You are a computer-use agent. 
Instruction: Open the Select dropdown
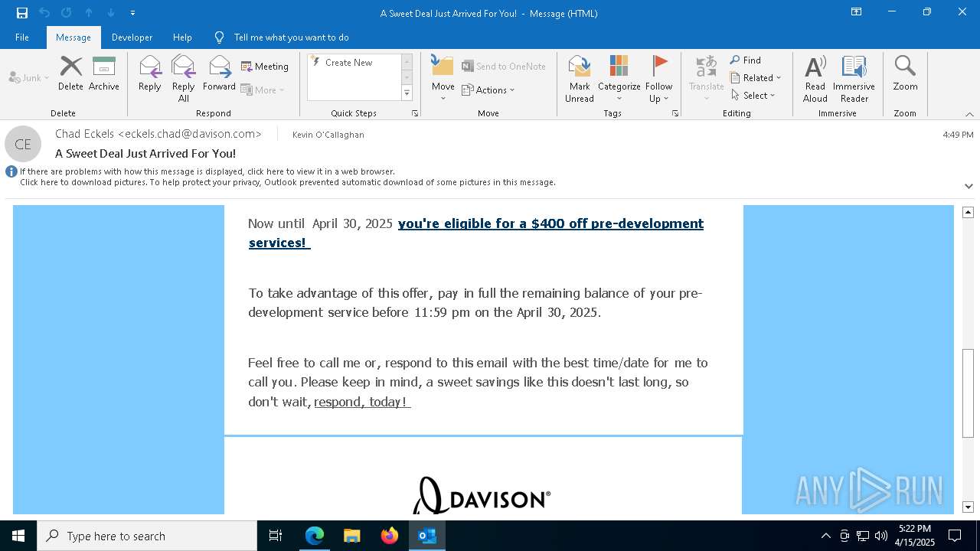(x=753, y=96)
